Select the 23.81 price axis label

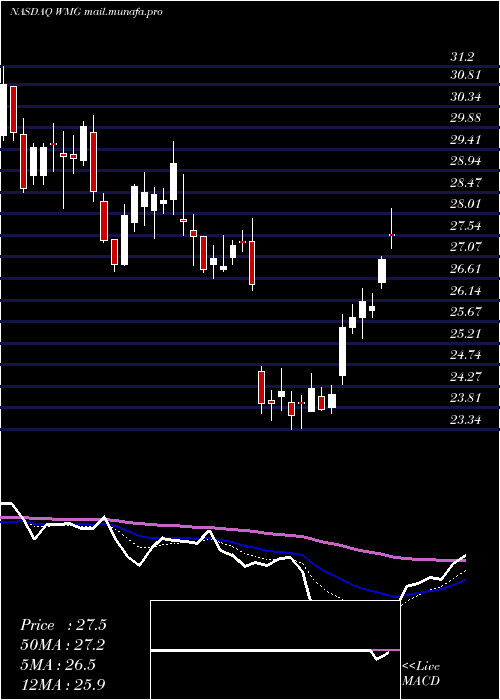[x=466, y=397]
